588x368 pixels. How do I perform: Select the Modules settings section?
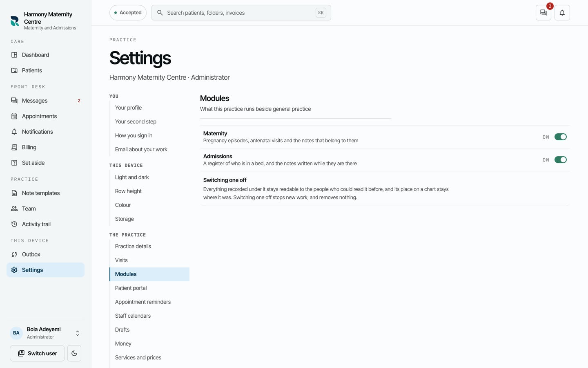click(x=149, y=274)
